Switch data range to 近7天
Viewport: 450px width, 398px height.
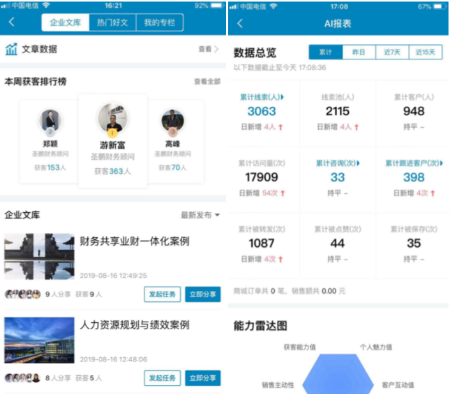(392, 52)
